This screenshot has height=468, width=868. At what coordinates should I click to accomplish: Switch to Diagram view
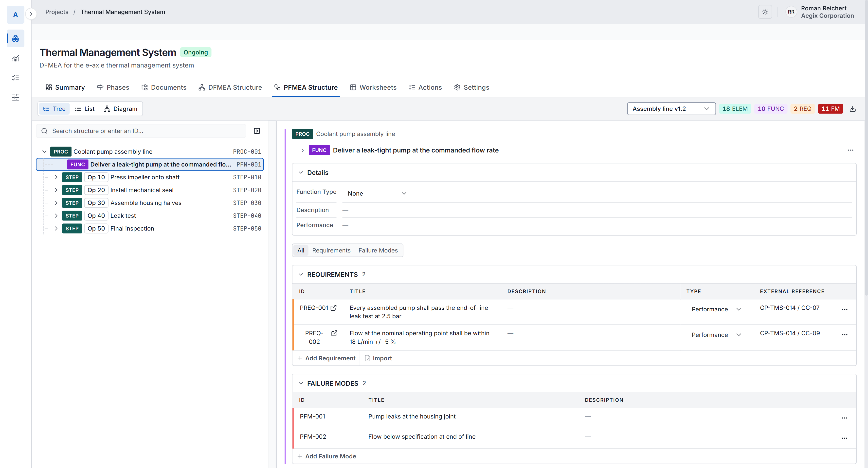click(121, 109)
